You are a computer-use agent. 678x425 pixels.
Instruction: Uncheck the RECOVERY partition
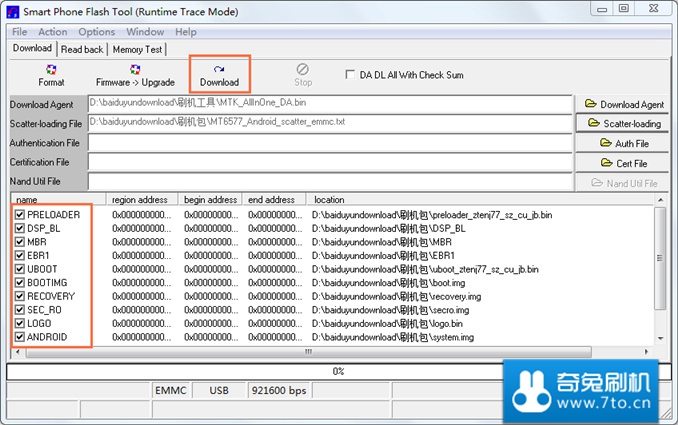pyautogui.click(x=19, y=296)
